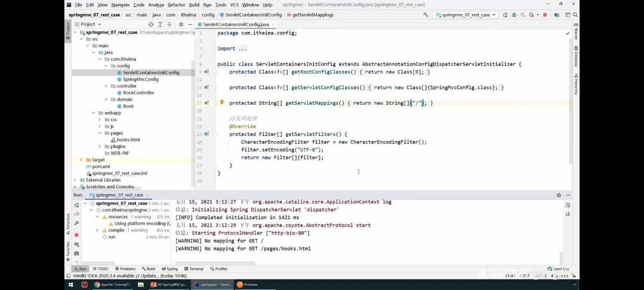Open the TODO tool window button
The height and width of the screenshot is (290, 644).
pyautogui.click(x=100, y=269)
